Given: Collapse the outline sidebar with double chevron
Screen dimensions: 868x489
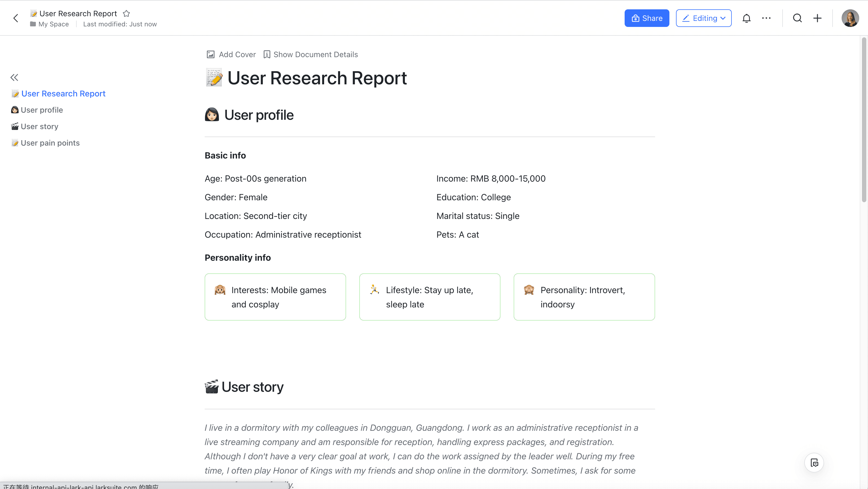Looking at the screenshot, I should pos(14,77).
